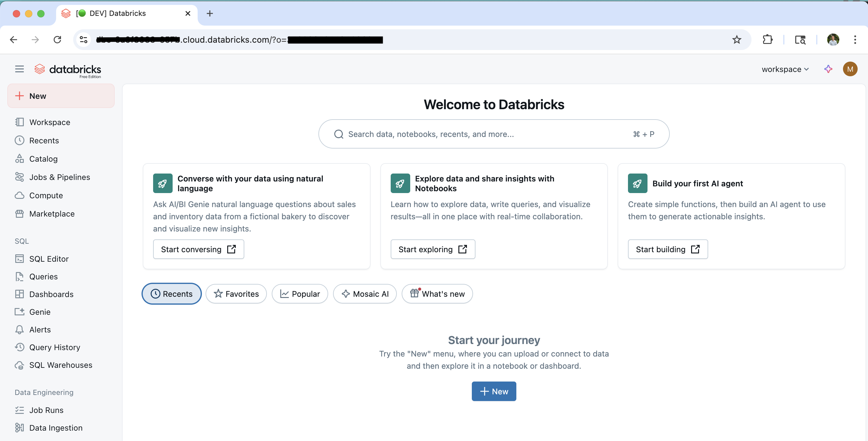Go back to previous page
The height and width of the screenshot is (441, 868).
coord(13,40)
